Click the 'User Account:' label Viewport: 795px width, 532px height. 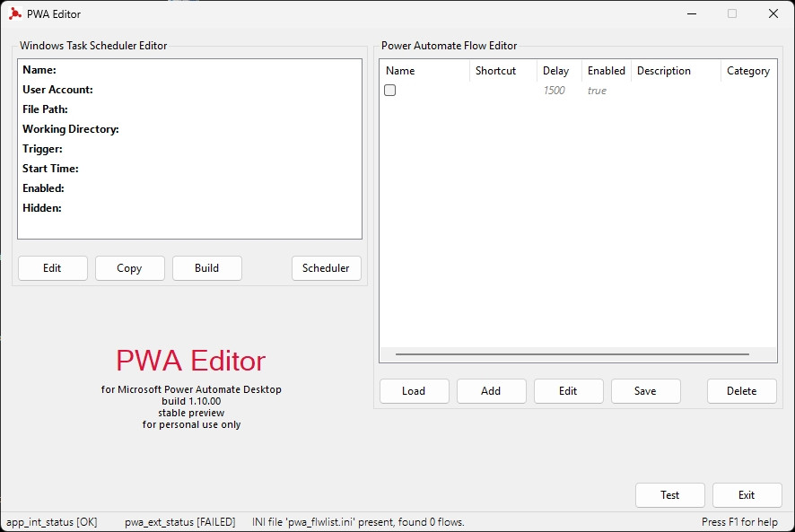[x=57, y=90]
